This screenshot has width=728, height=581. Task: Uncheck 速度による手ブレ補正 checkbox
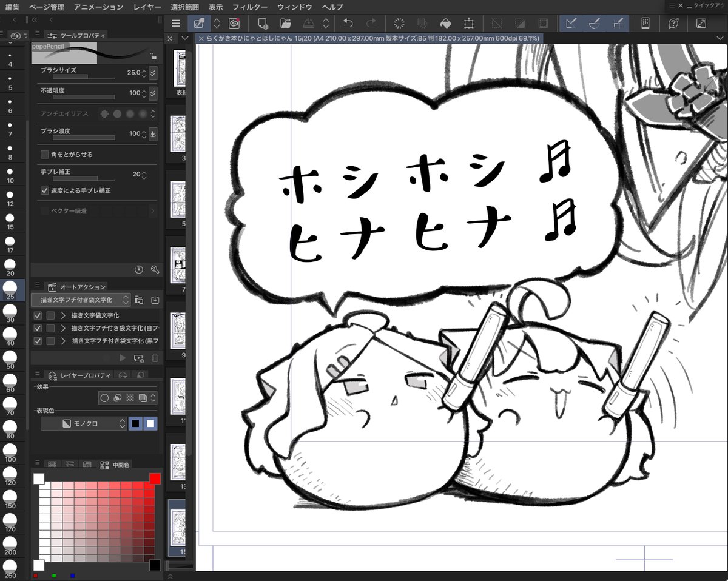[44, 190]
